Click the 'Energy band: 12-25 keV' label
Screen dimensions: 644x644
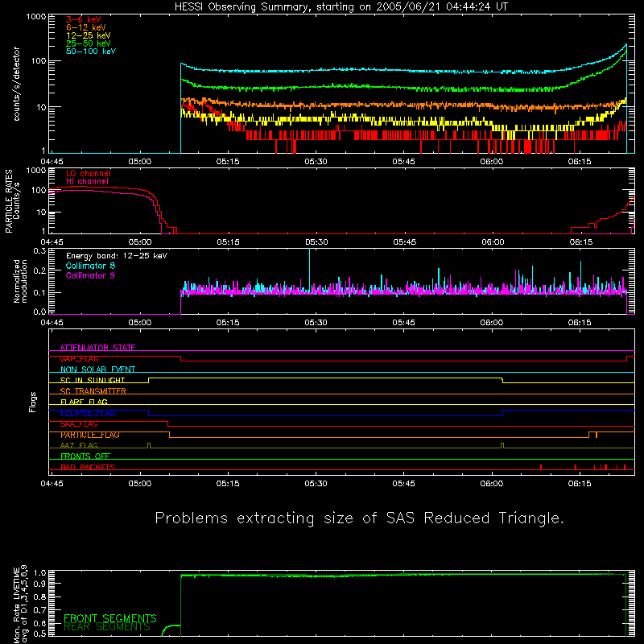click(x=117, y=256)
